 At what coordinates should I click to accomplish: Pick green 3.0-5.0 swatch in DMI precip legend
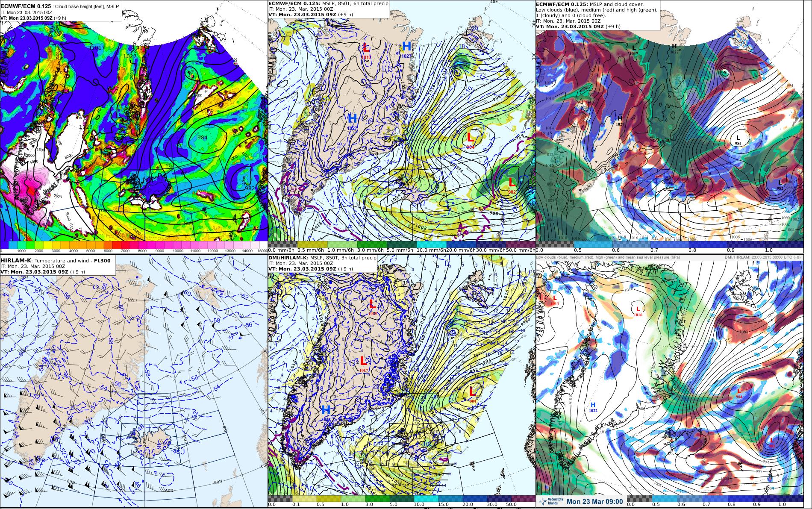(x=378, y=498)
